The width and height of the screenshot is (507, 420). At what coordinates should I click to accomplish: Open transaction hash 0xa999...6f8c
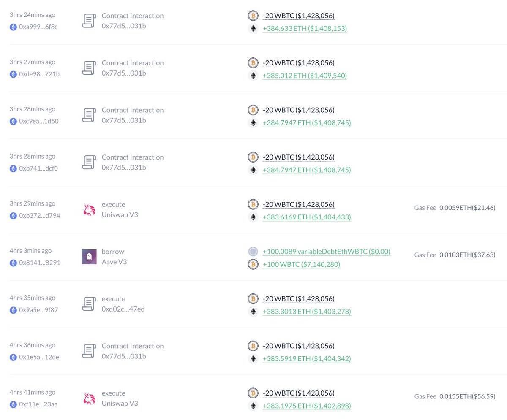coord(38,27)
